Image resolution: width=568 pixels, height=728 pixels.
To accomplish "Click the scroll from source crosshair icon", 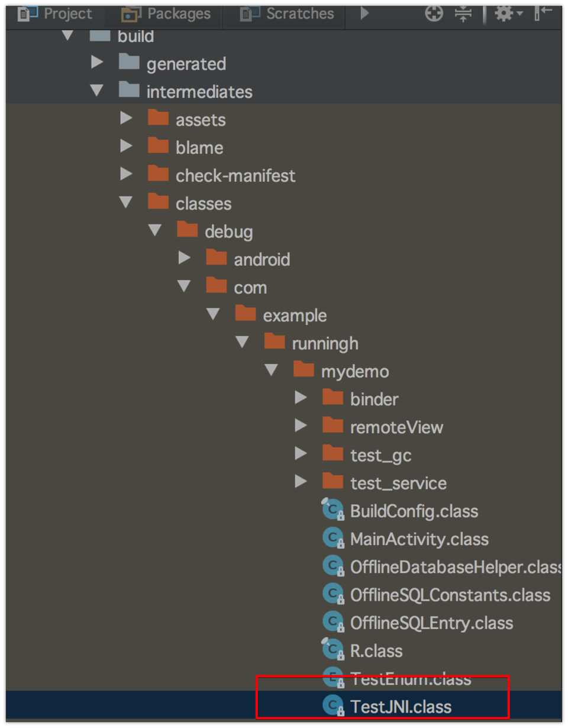I will (434, 13).
